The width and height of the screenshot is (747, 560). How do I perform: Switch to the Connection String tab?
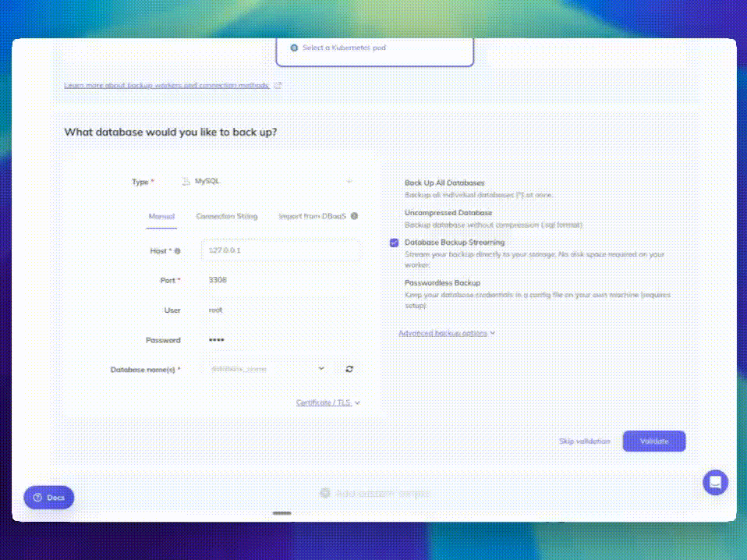tap(226, 216)
